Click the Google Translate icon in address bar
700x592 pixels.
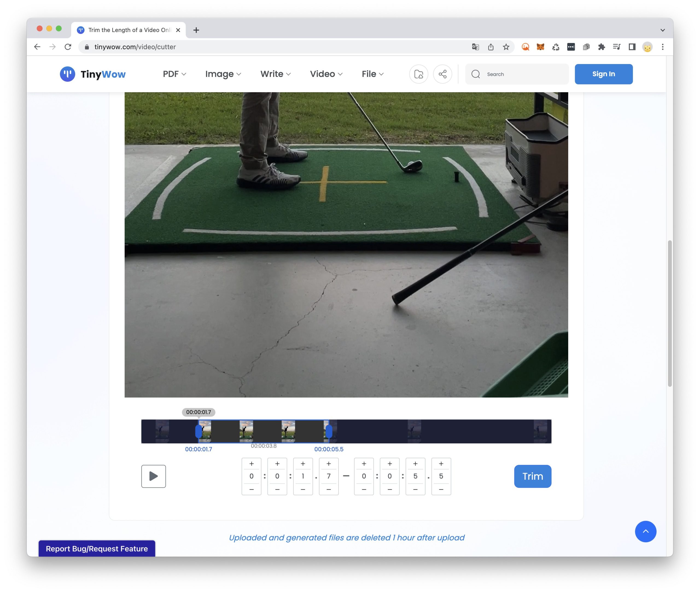click(x=475, y=47)
